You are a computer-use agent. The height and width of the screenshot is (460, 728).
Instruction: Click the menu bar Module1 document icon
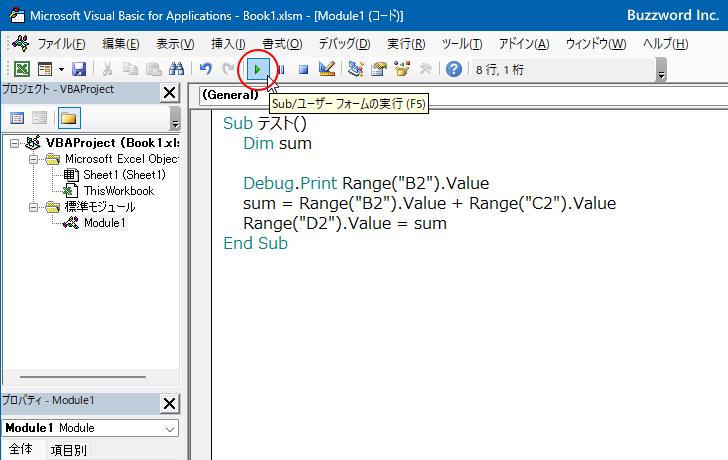[x=21, y=44]
